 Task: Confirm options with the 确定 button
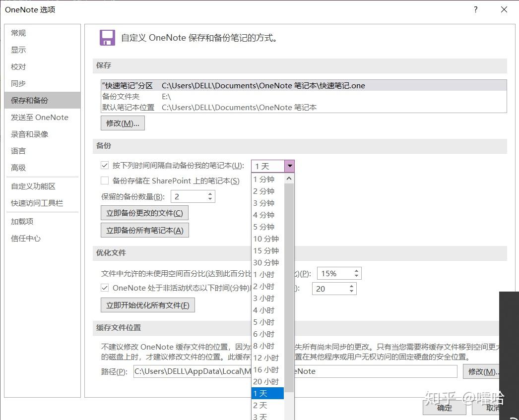[x=444, y=408]
